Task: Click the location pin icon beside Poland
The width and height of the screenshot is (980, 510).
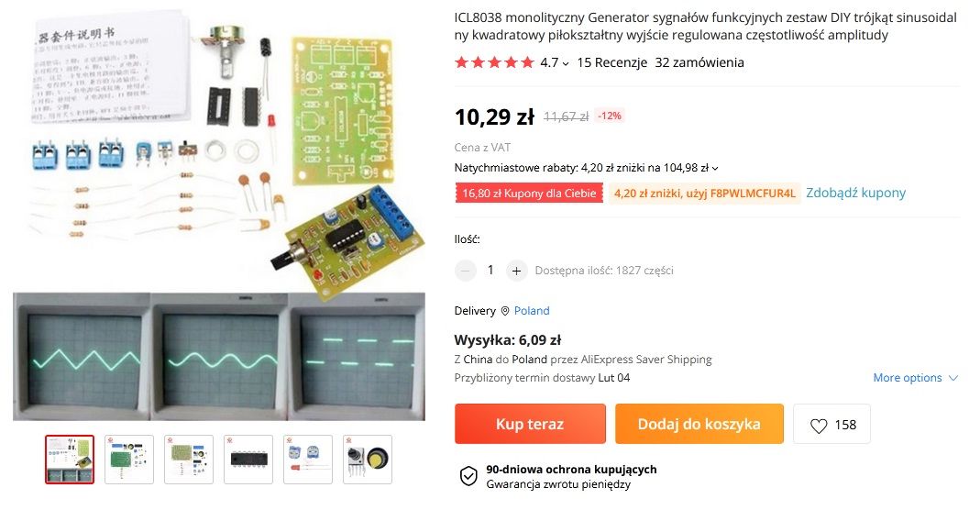Action: (505, 311)
